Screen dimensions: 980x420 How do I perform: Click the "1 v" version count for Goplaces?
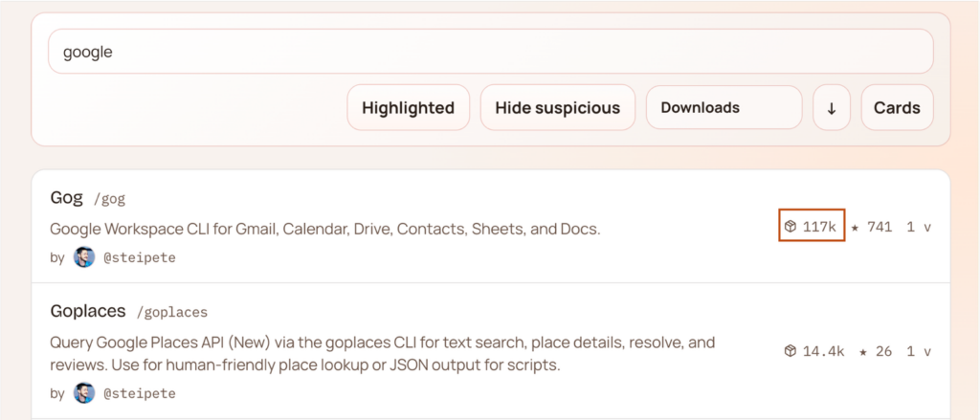[x=919, y=351]
